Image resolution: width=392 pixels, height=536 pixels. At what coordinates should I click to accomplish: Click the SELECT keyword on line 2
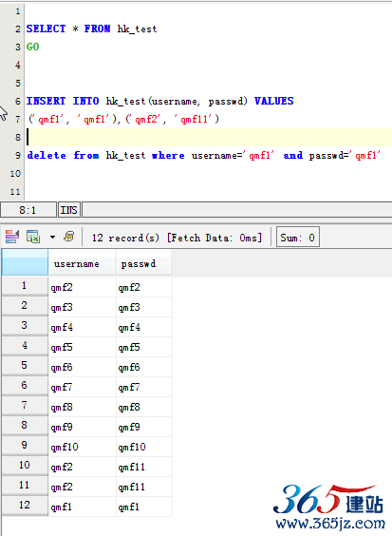46,29
